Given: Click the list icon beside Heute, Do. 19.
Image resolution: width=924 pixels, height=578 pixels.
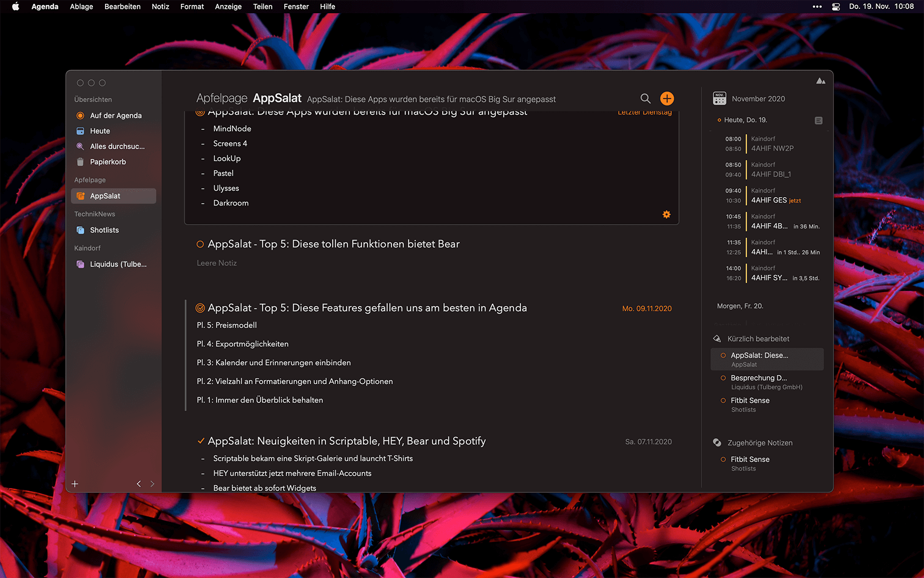Looking at the screenshot, I should click(x=818, y=121).
